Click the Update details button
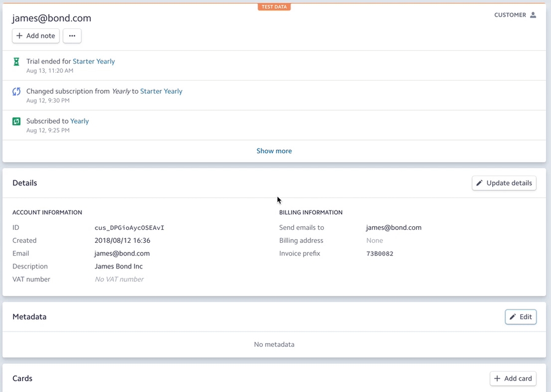 [504, 183]
